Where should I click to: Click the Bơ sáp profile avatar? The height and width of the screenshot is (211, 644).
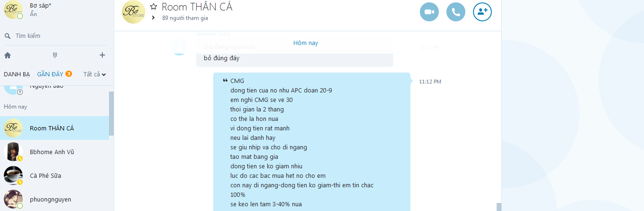click(x=13, y=9)
